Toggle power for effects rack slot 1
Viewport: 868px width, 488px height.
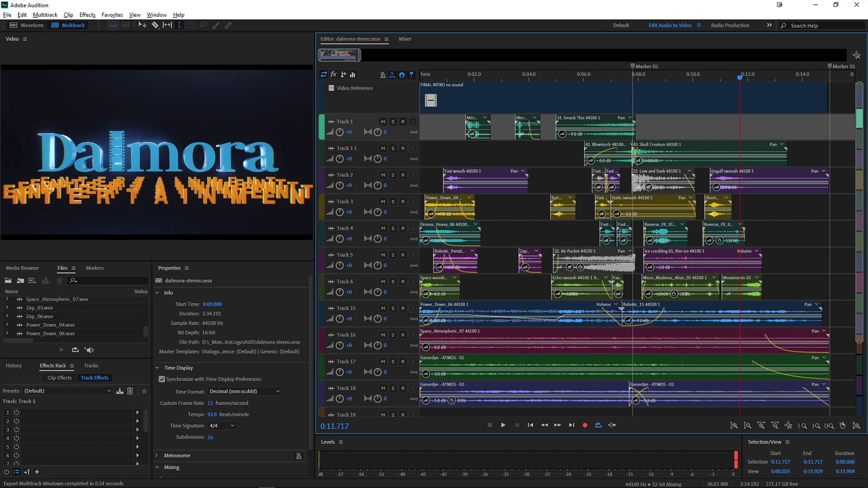click(16, 412)
